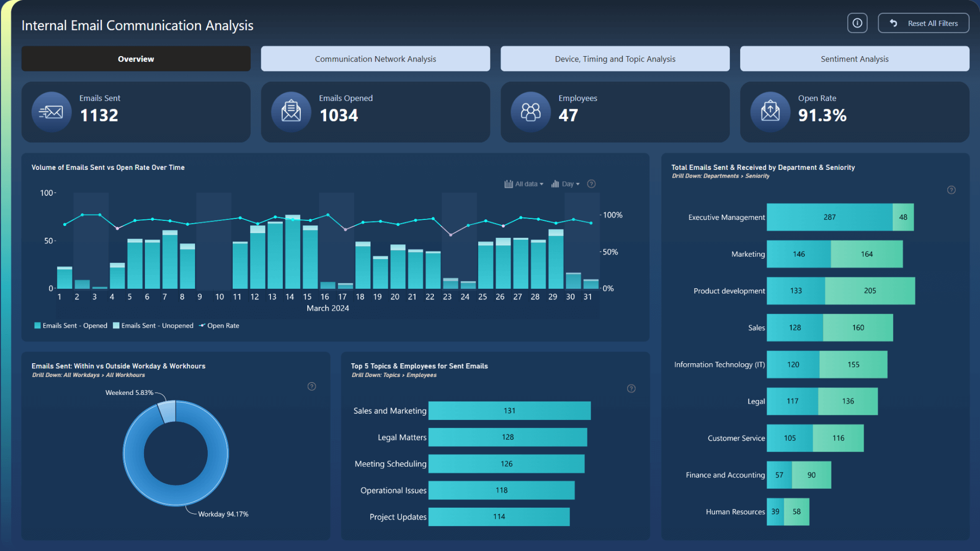Open the help icon on Top 5 Topics chart
Image resolution: width=980 pixels, height=551 pixels.
pyautogui.click(x=631, y=388)
